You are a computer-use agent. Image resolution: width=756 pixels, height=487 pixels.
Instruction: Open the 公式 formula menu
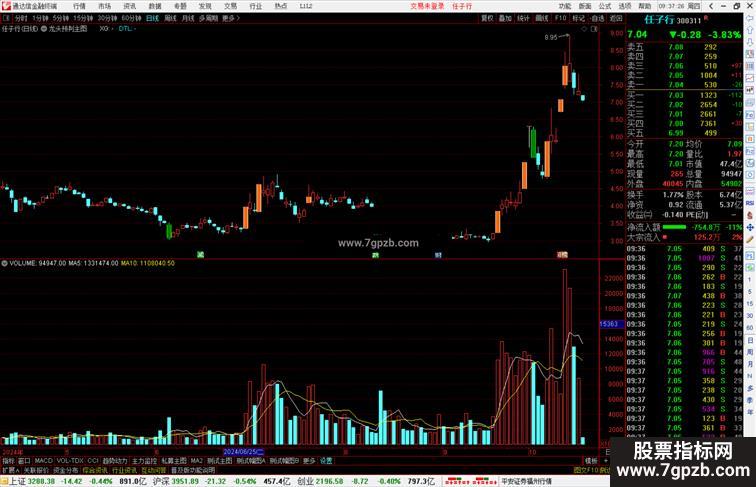(605, 6)
